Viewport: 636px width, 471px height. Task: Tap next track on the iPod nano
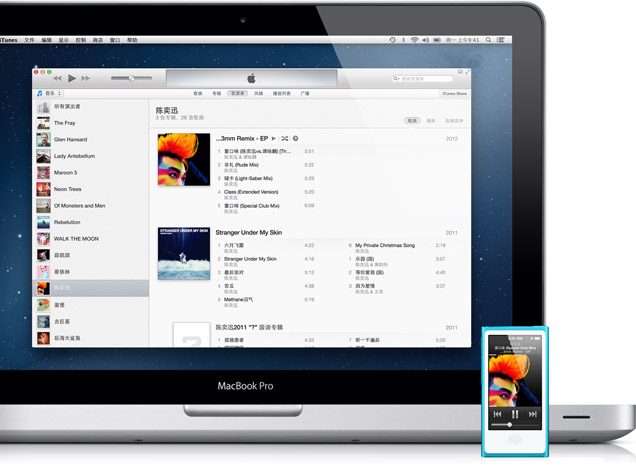[x=533, y=414]
